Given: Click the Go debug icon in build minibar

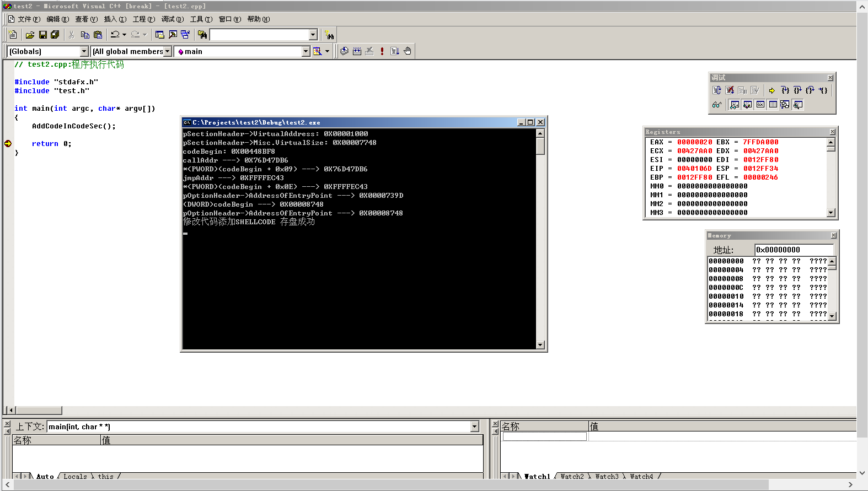Looking at the screenshot, I should coord(395,51).
